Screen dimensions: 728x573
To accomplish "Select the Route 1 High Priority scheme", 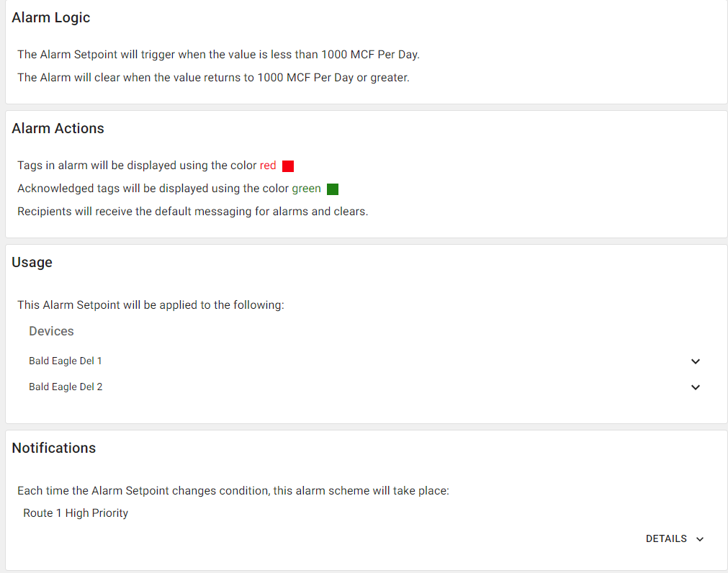I will coord(75,513).
